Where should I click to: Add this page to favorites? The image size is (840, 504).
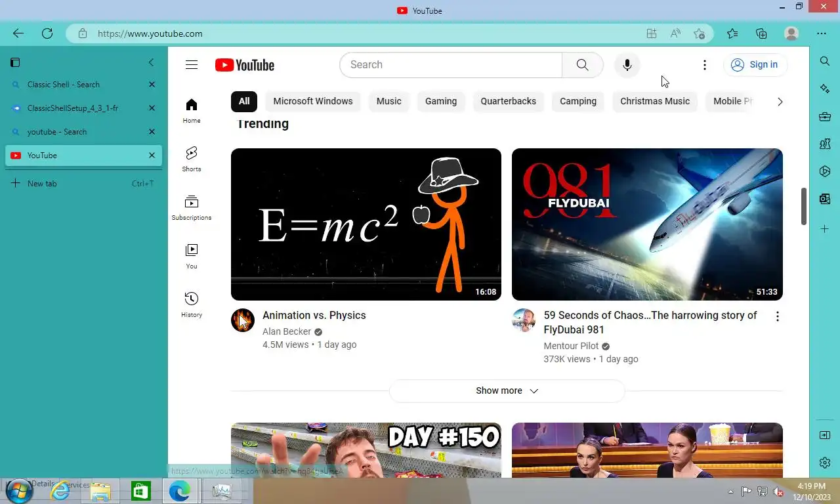(x=699, y=33)
